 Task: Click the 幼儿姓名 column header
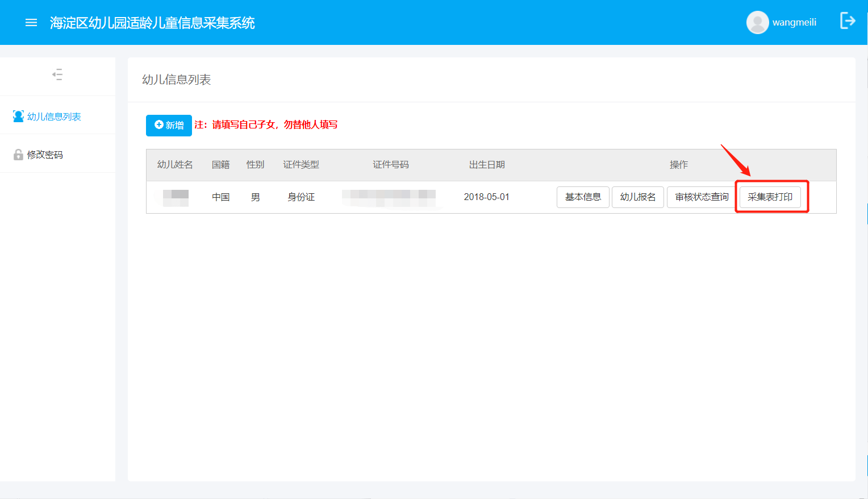(175, 165)
